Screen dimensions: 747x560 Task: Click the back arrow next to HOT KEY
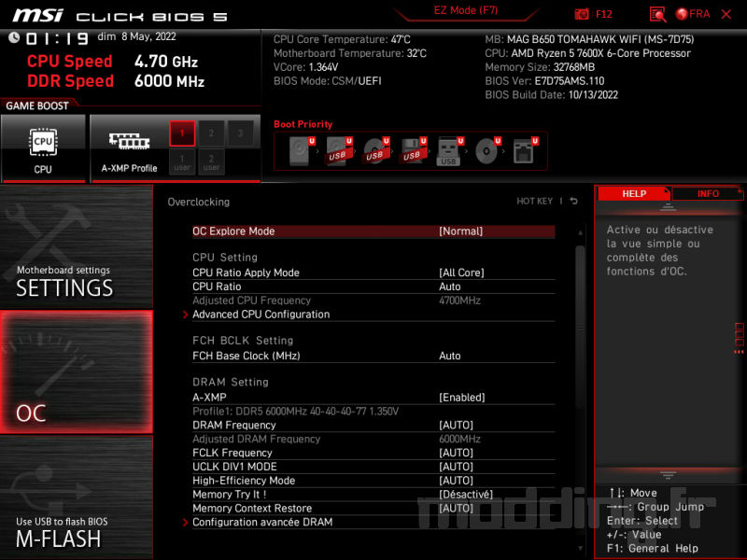coord(574,201)
